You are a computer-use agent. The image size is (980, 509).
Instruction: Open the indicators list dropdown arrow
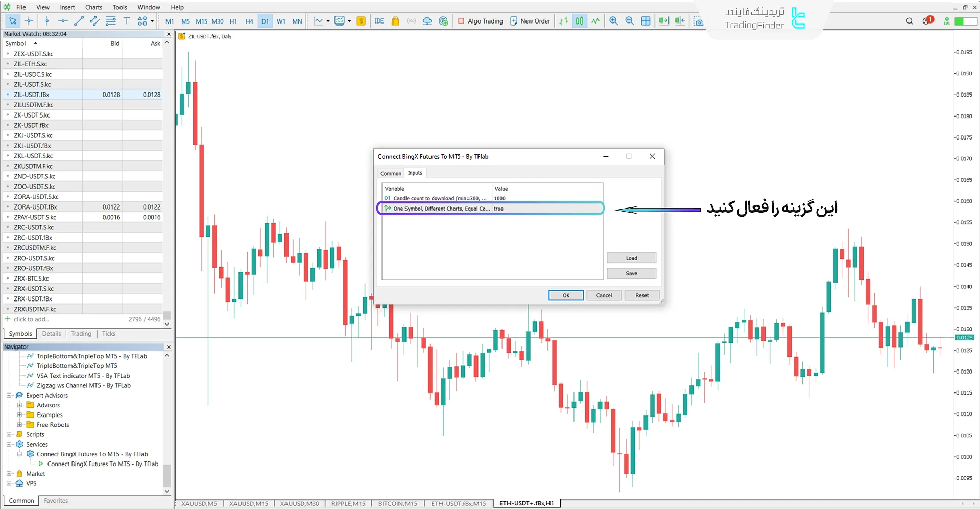pos(349,21)
